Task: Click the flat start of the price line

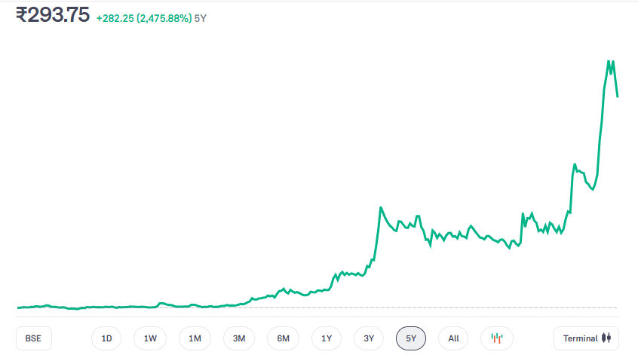Action: click(x=30, y=307)
